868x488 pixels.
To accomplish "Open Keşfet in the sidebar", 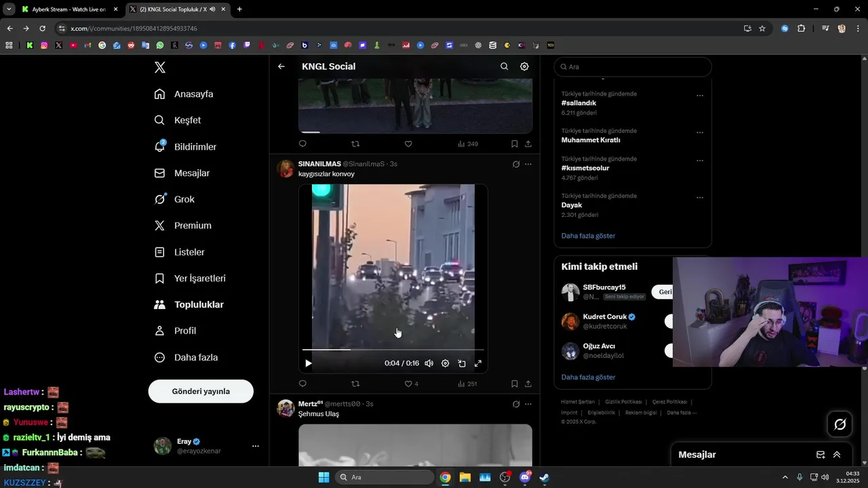I will point(178,120).
